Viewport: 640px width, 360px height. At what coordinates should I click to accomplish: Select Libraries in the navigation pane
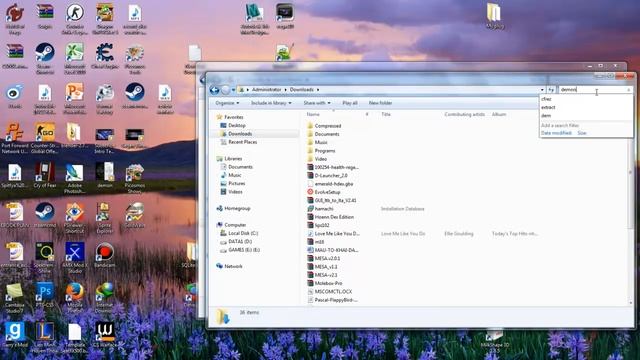(233, 158)
